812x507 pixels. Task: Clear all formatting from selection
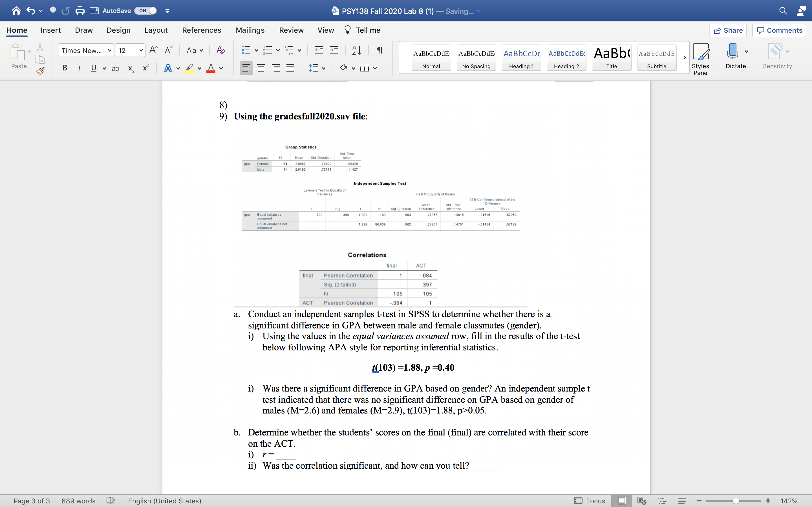pos(220,50)
